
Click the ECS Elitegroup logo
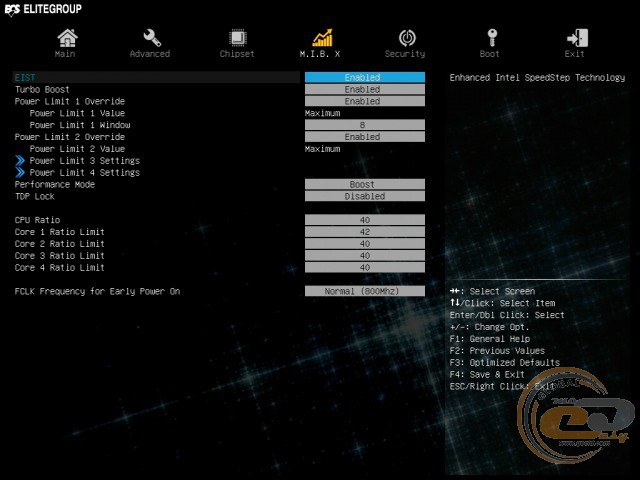coord(43,9)
